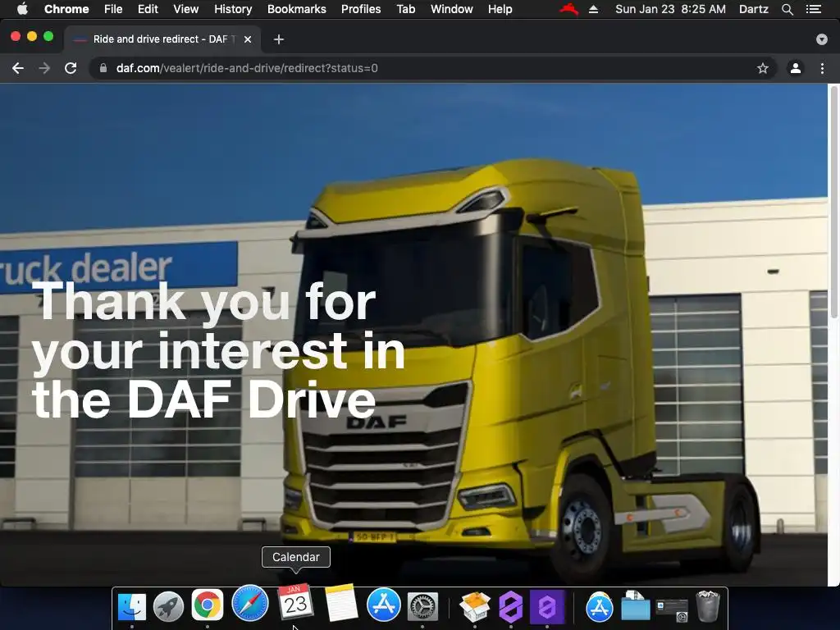
Task: Bookmark this page with the star icon
Action: click(x=762, y=68)
